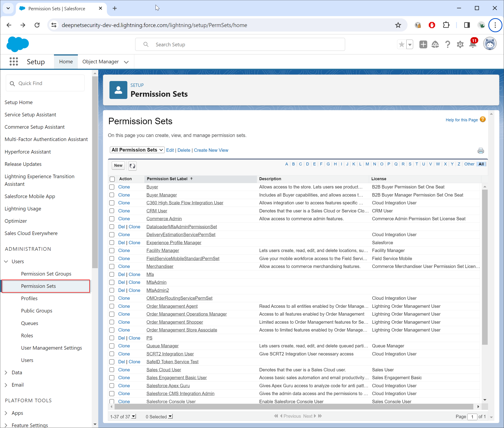504x428 pixels.
Task: Click the Trailhead guidance icon
Action: pyautogui.click(x=435, y=44)
